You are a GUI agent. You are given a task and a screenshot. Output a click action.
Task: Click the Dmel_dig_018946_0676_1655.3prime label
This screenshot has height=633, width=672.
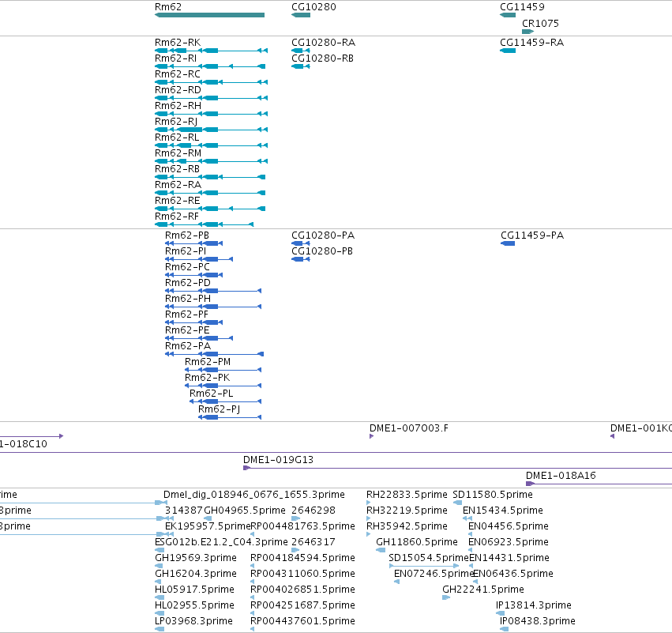[x=254, y=495]
